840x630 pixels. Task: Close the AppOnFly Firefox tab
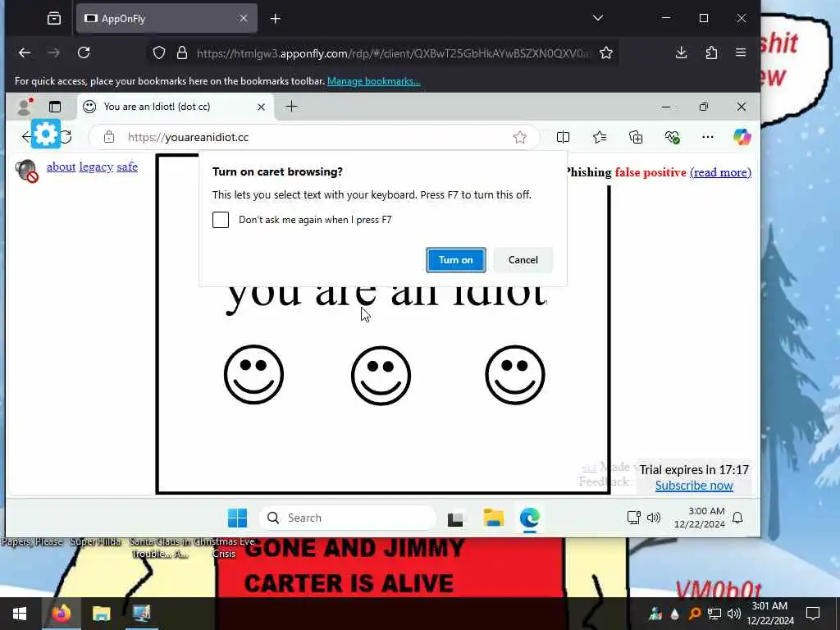click(243, 19)
